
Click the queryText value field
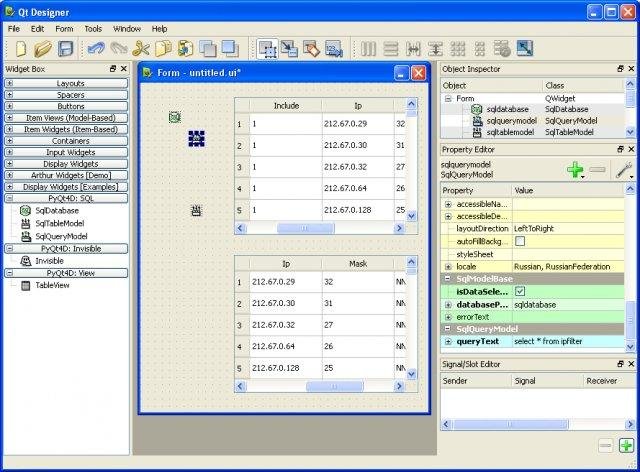tap(568, 341)
